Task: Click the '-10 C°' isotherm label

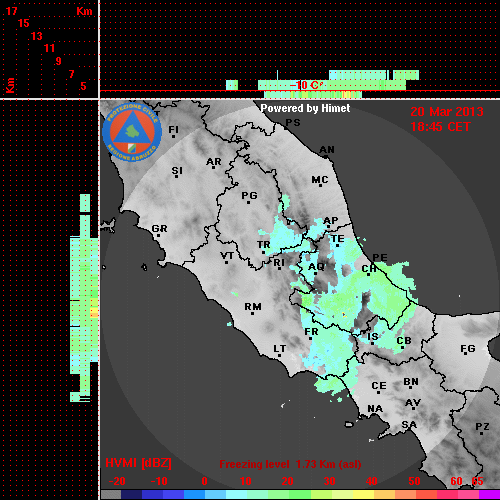Action: coord(306,85)
